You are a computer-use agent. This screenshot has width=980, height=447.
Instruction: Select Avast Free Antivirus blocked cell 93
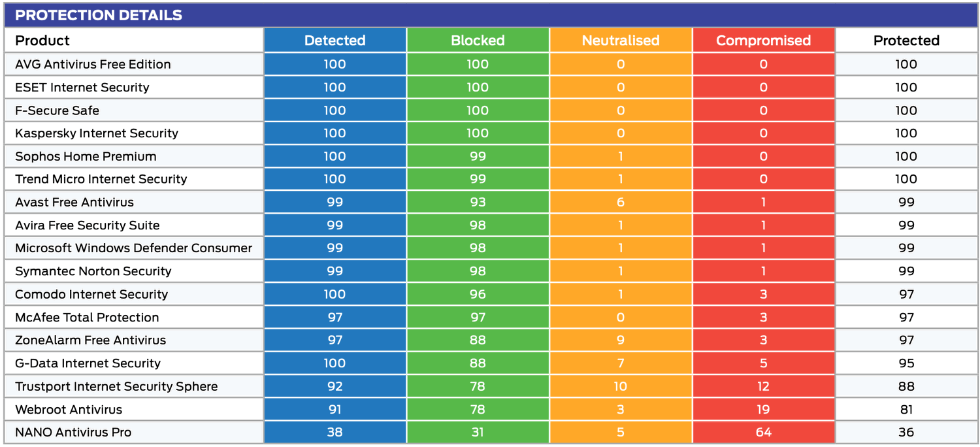tap(478, 203)
